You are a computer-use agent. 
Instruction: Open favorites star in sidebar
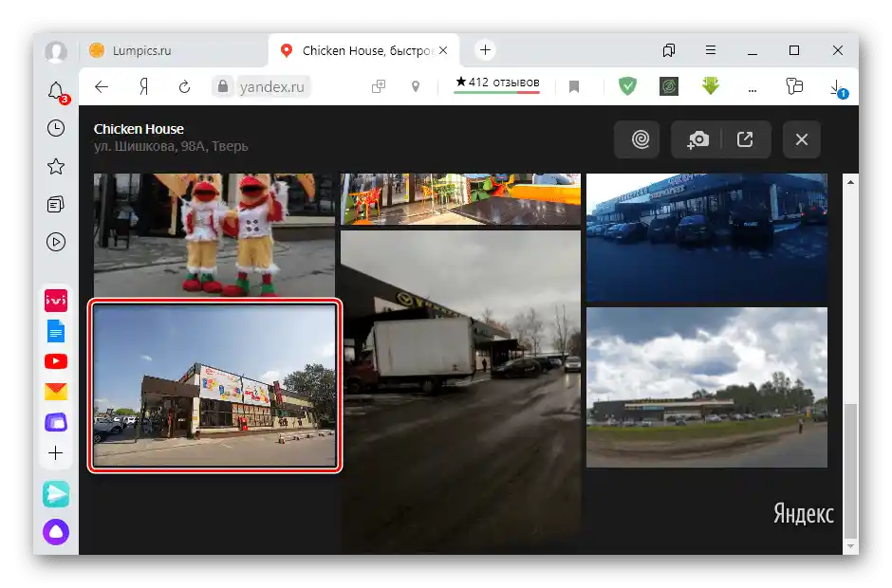56,166
